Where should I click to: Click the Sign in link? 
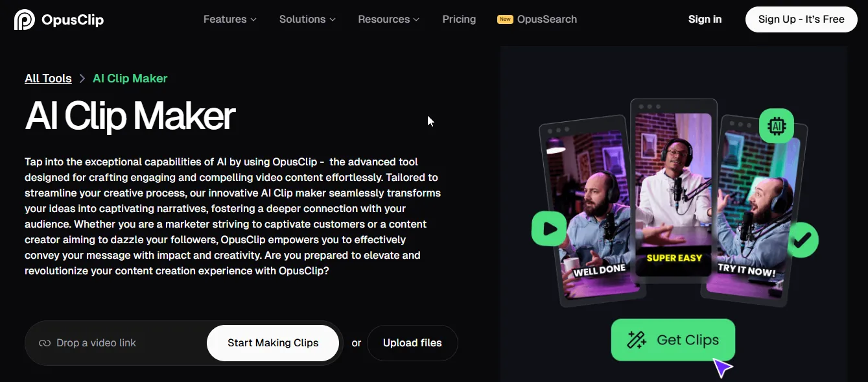705,19
